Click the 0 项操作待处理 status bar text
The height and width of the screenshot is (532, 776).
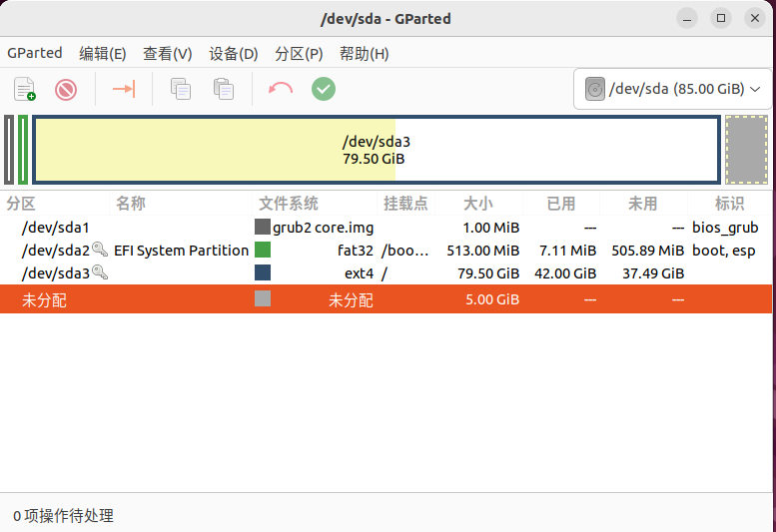(x=63, y=516)
